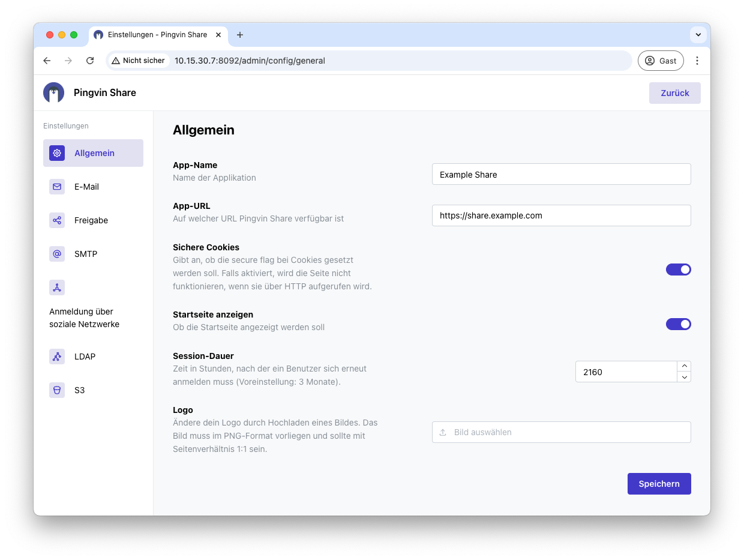This screenshot has width=744, height=560.
Task: Open the social login network icon
Action: tap(57, 288)
